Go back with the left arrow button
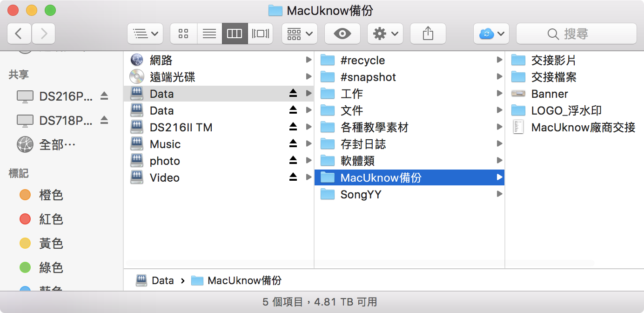This screenshot has width=644, height=313. [x=19, y=34]
